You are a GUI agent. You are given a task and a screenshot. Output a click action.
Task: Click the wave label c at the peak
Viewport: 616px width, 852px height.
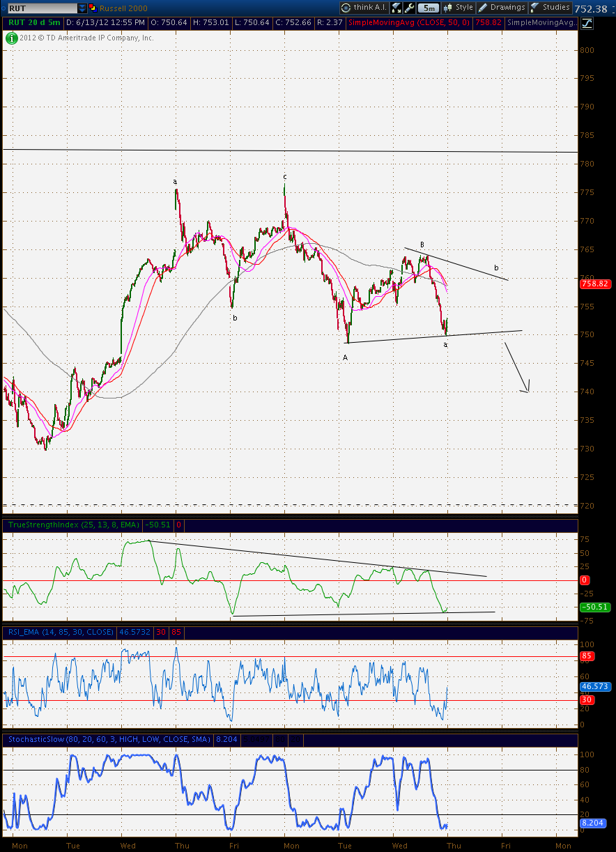[284, 177]
